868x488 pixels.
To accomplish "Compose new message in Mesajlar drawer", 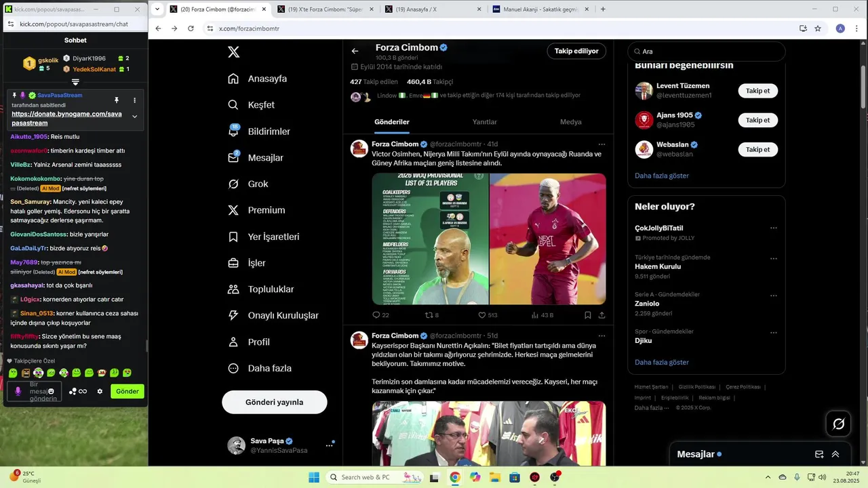I will click(819, 454).
